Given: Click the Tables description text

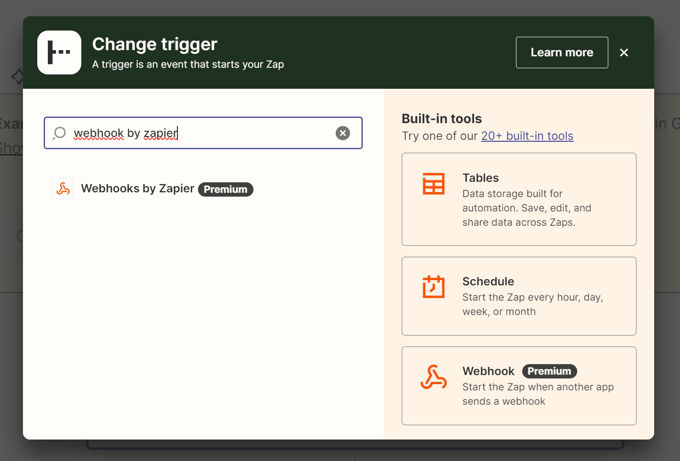Looking at the screenshot, I should point(526,208).
